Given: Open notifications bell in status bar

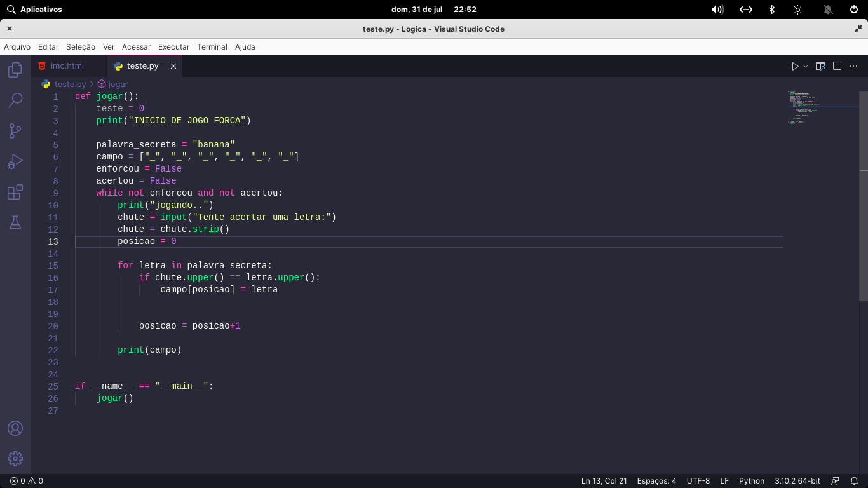Looking at the screenshot, I should point(855,481).
